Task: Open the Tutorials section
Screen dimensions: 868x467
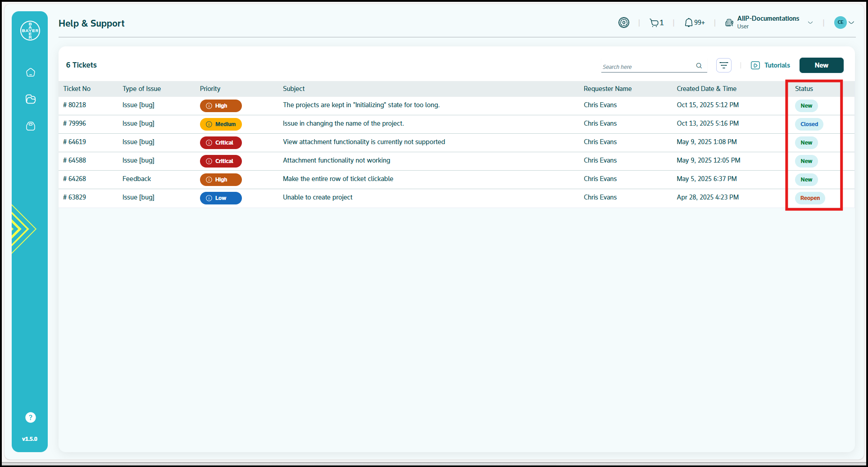Action: [770, 65]
